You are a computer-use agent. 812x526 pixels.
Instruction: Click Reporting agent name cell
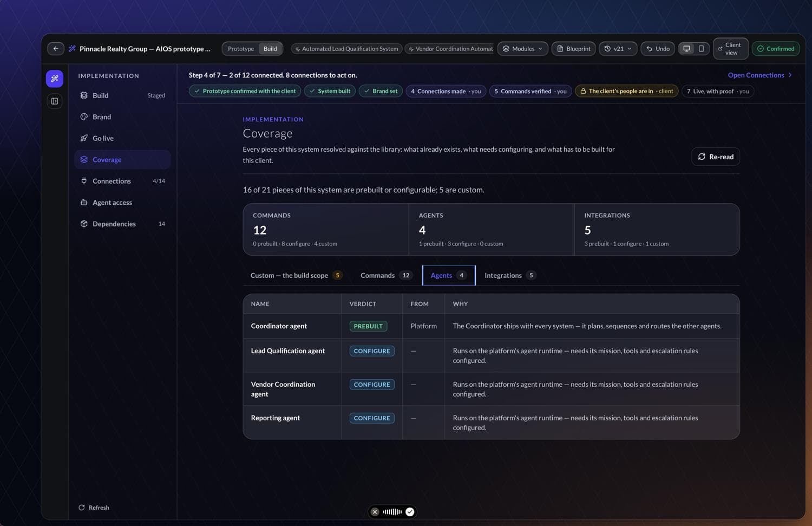pos(292,423)
